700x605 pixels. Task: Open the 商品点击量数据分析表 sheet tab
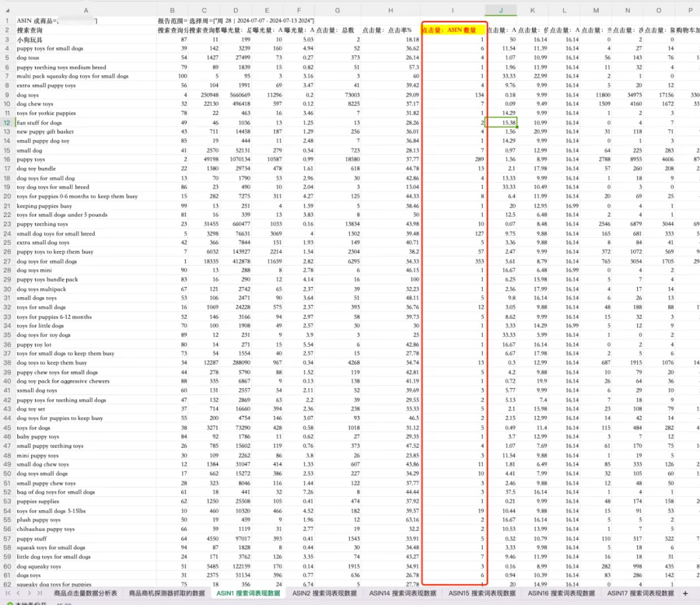[86, 593]
